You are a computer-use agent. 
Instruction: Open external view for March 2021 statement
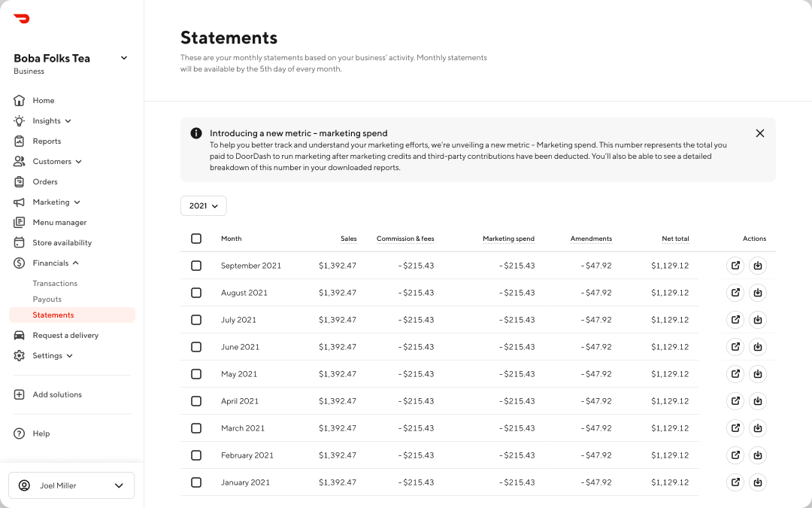point(735,428)
